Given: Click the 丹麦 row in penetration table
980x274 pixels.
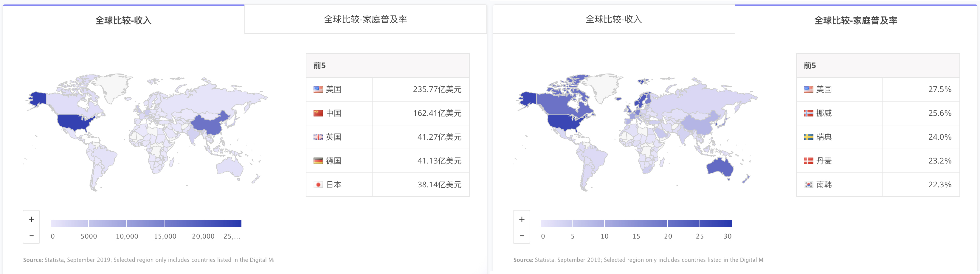Looking at the screenshot, I should 877,161.
